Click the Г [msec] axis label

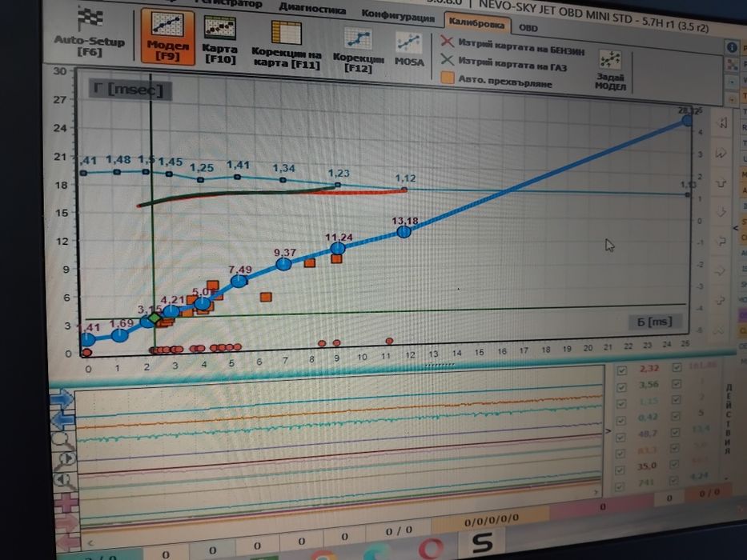[129, 90]
